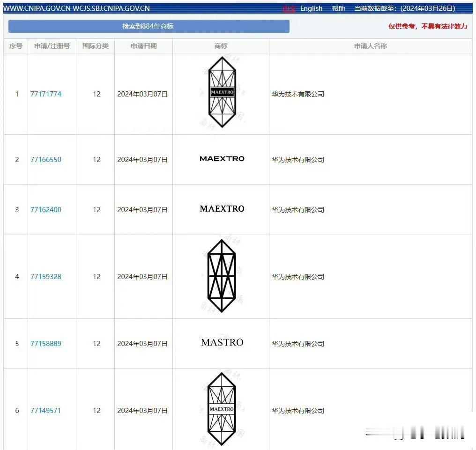The width and height of the screenshot is (476, 450).
Task: Click the 国际分类 column header
Action: (95, 46)
